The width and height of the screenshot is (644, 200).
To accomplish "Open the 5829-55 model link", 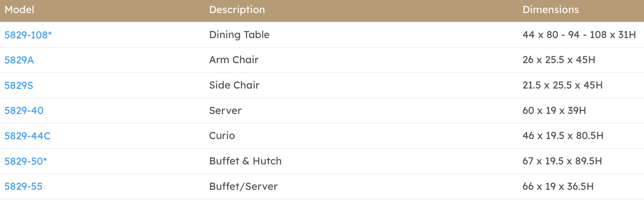I will [23, 186].
